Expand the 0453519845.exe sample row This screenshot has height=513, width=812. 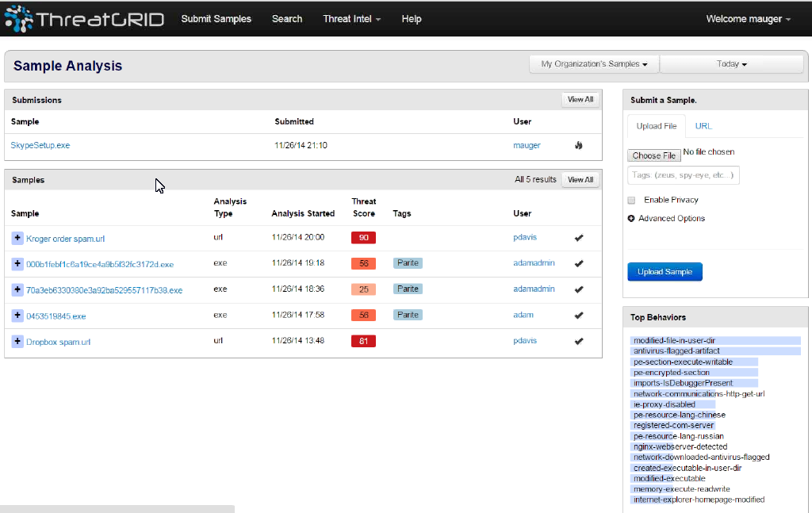[17, 316]
